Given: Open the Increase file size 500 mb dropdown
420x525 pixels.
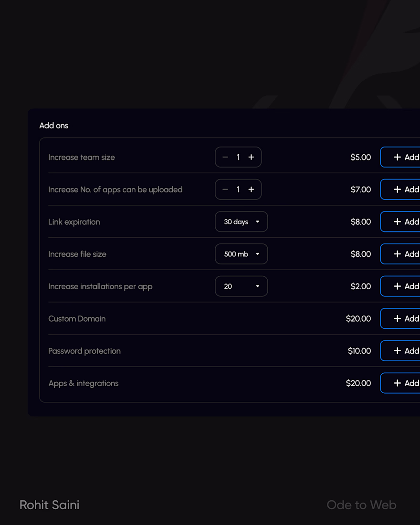Looking at the screenshot, I should click(241, 254).
